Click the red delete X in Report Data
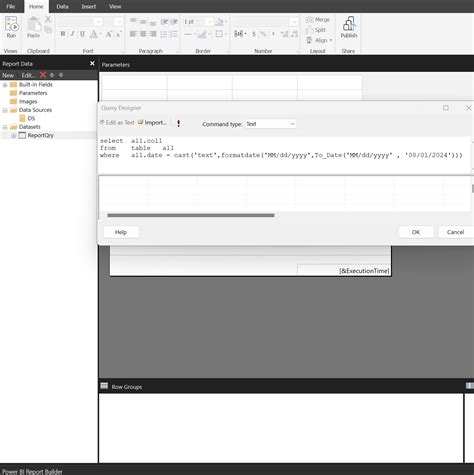 point(43,75)
